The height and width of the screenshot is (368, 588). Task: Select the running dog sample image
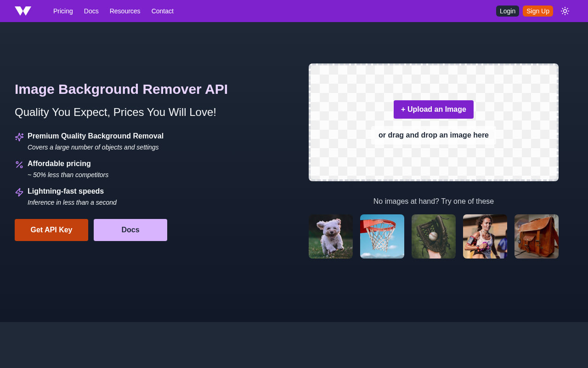click(x=331, y=236)
